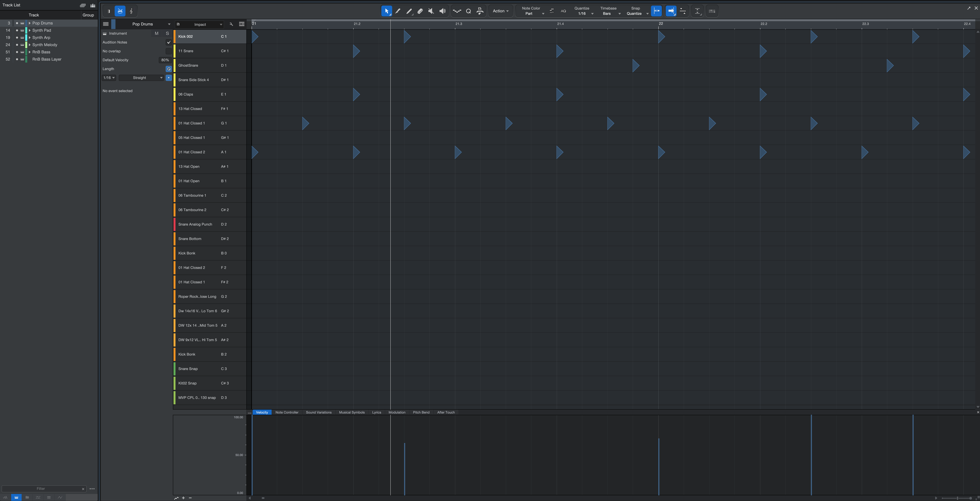Select RnB Bass Layer track
980x501 pixels.
point(47,59)
